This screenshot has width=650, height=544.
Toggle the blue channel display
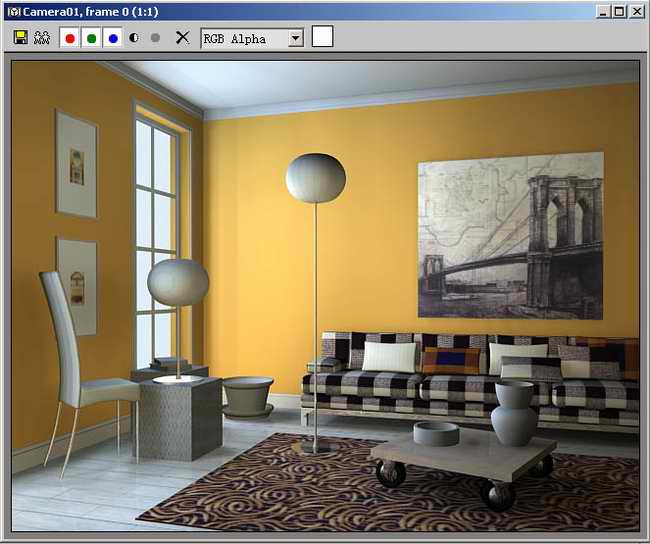click(x=113, y=38)
